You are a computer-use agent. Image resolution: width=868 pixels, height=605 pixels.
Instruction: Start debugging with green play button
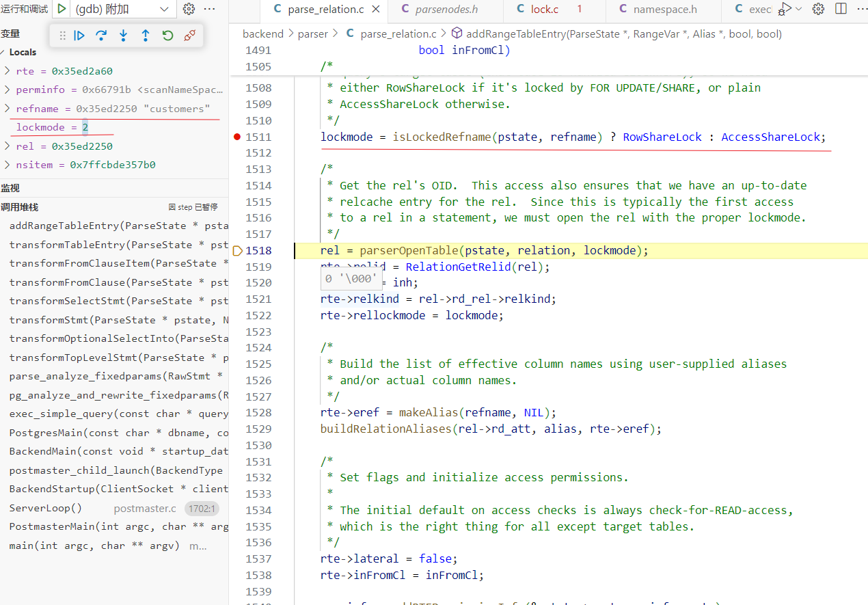62,9
